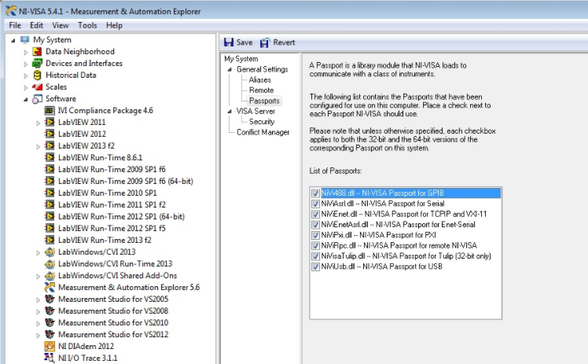Image resolution: width=588 pixels, height=364 pixels.
Task: Click the LabVIEW Run-Time 2010 SP1 icon
Action: [50, 193]
